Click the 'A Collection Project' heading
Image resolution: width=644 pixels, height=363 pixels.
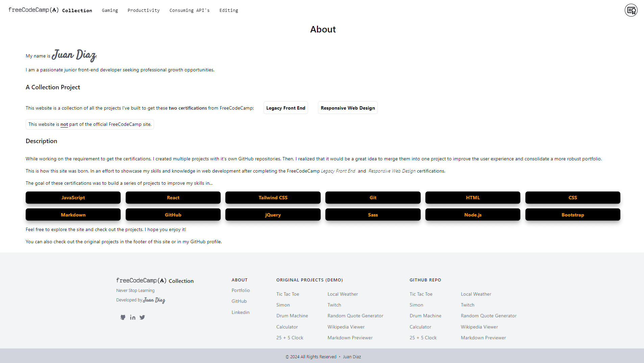(x=53, y=87)
